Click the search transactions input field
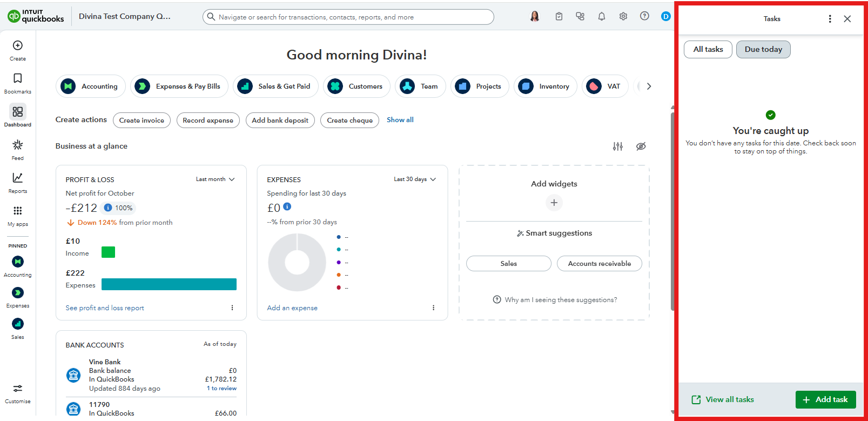The image size is (868, 421). click(x=348, y=17)
